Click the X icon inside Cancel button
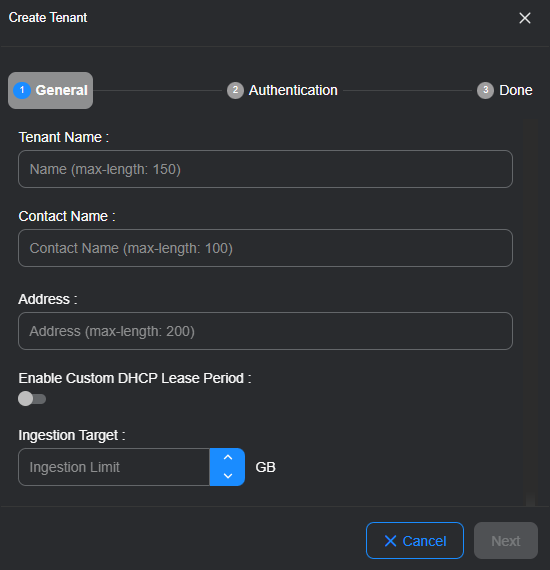Viewport: 550px width, 570px height. (x=390, y=541)
